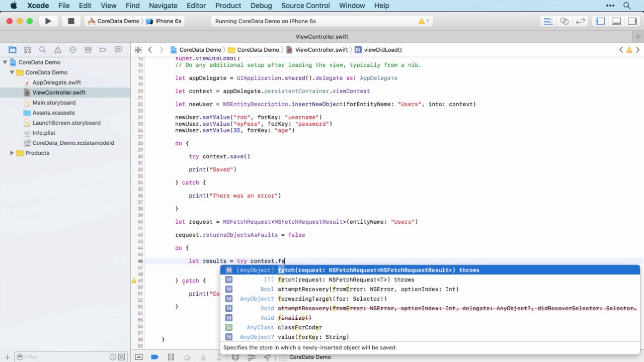Add a new editor tab
This screenshot has height=362, width=644.
point(638,37)
